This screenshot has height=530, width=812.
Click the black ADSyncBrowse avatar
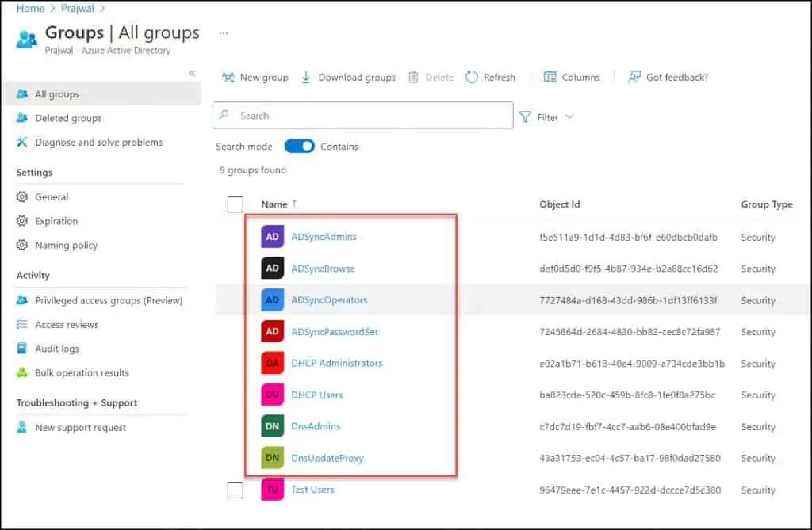[273, 268]
